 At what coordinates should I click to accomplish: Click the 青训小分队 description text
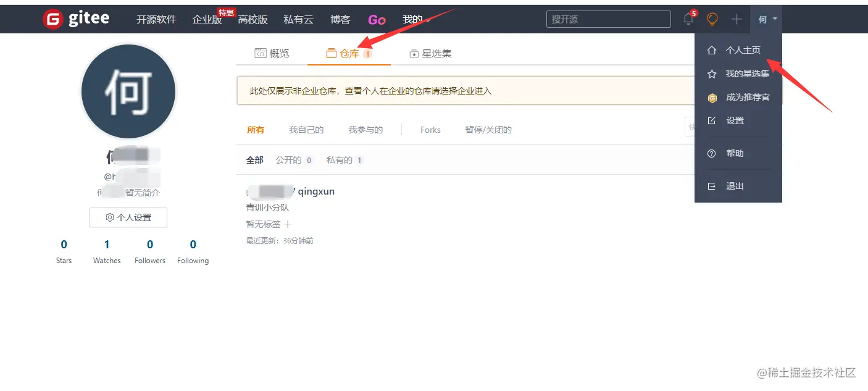[268, 208]
